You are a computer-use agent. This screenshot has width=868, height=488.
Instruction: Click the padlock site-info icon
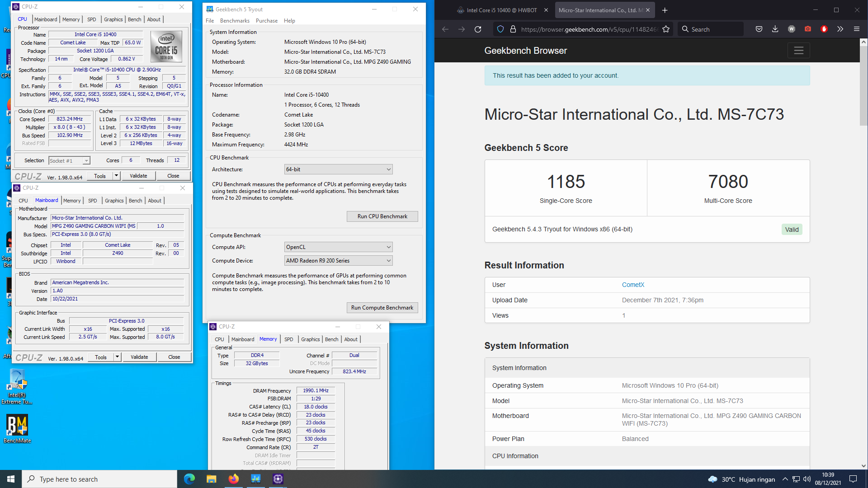[x=513, y=29]
